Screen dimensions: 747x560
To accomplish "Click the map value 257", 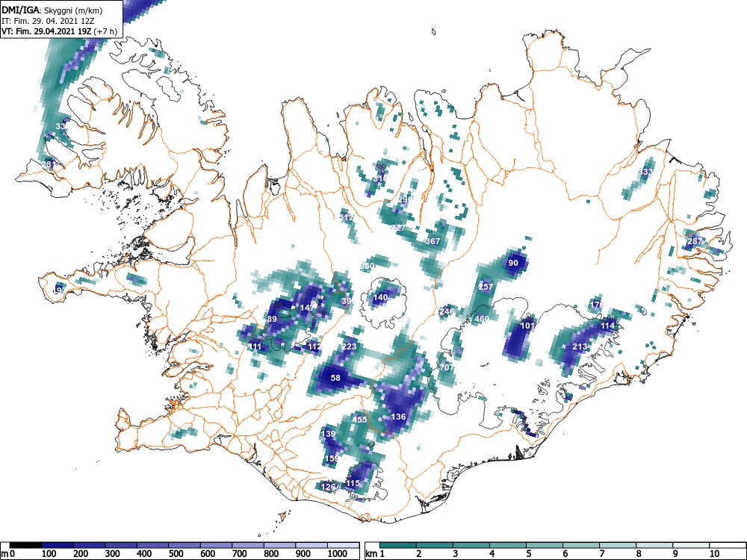I will (x=486, y=287).
